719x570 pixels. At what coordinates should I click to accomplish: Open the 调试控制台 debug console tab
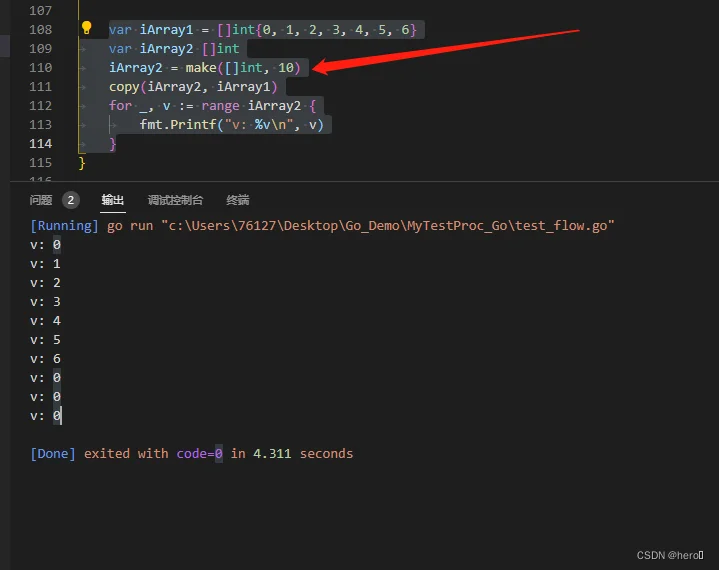click(175, 200)
